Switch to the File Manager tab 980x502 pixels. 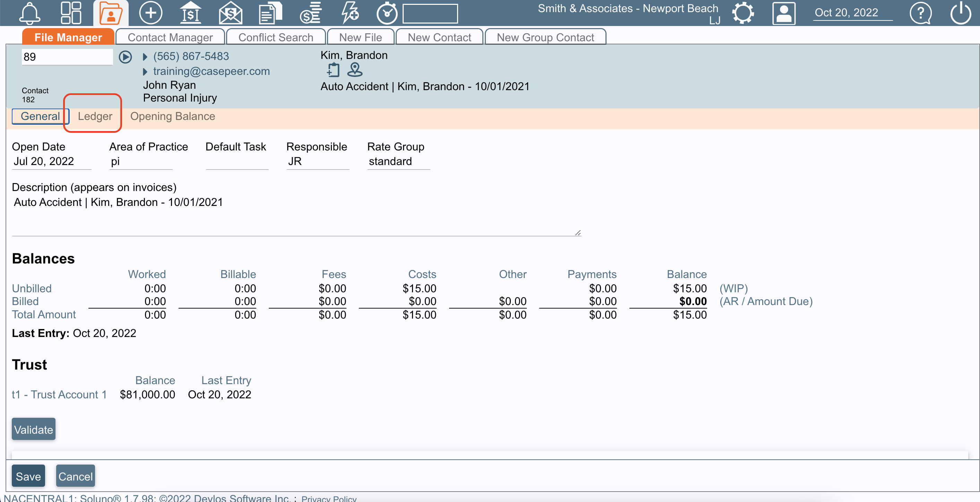[x=68, y=37]
